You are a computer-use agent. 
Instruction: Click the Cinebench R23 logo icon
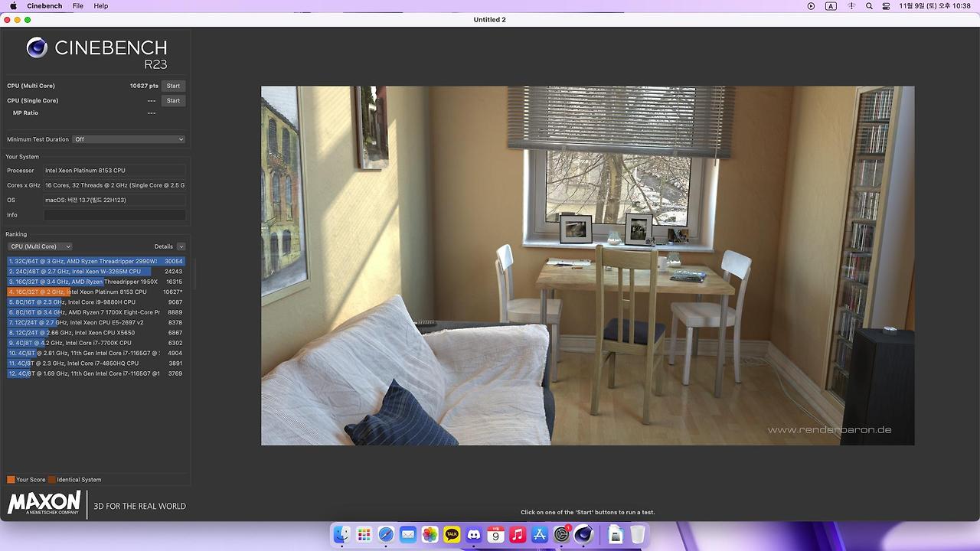[x=37, y=48]
